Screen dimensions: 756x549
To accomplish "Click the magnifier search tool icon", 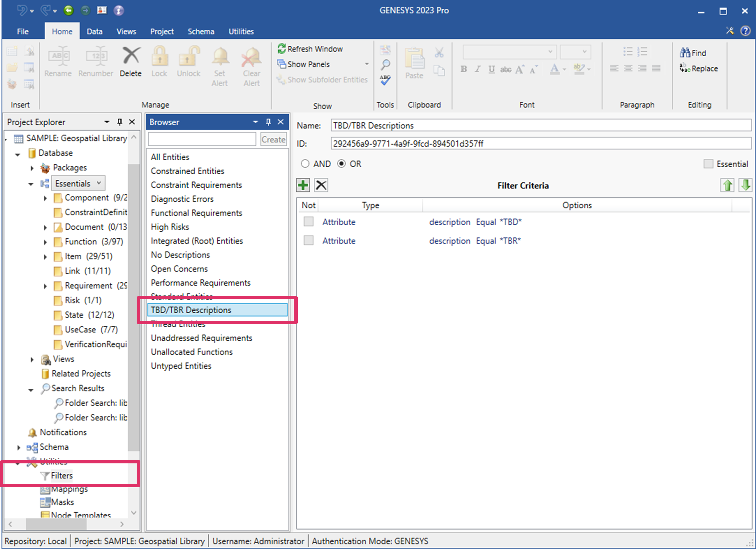I will (x=385, y=65).
